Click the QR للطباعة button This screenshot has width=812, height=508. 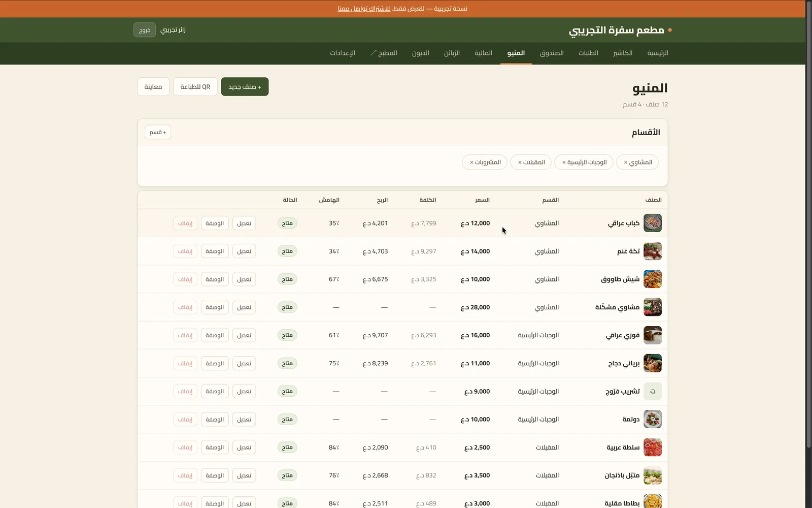pos(195,87)
